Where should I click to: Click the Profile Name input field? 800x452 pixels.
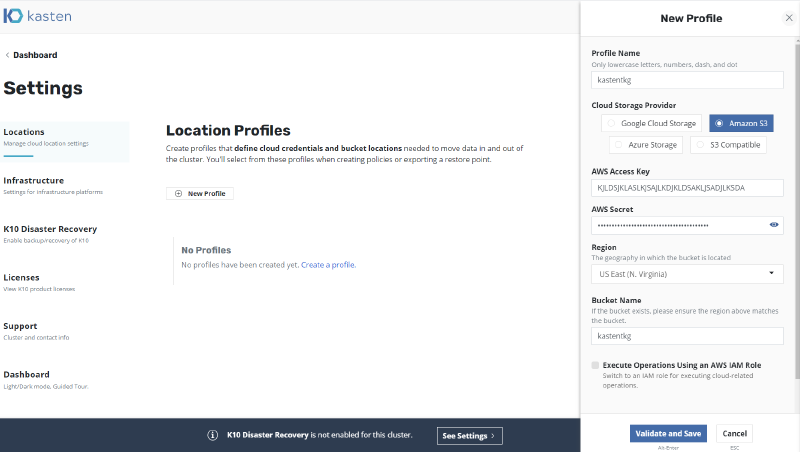point(687,80)
